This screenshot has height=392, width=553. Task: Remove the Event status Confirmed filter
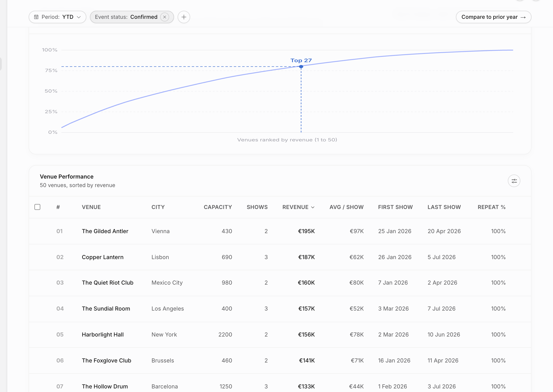pyautogui.click(x=165, y=17)
